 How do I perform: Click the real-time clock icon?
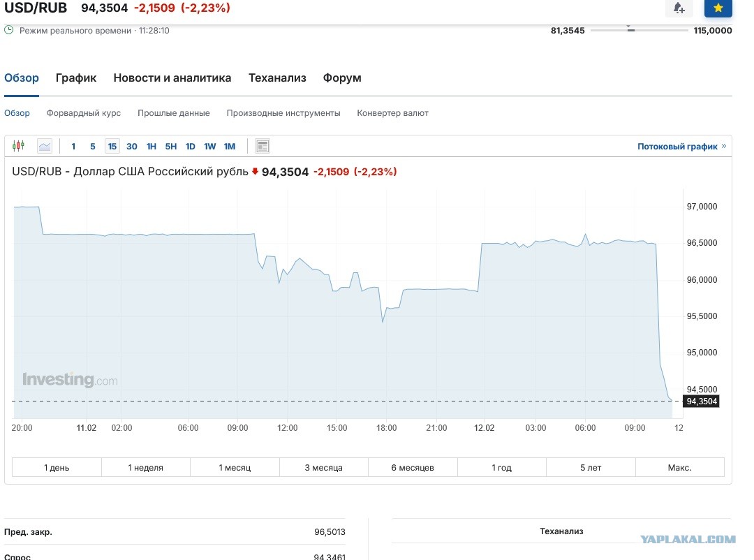point(8,30)
